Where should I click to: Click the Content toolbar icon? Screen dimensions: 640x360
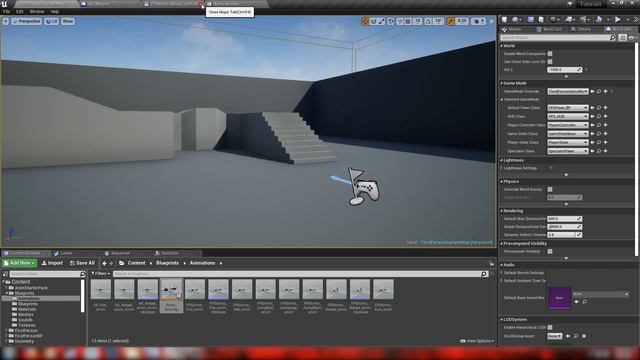tap(531, 20)
